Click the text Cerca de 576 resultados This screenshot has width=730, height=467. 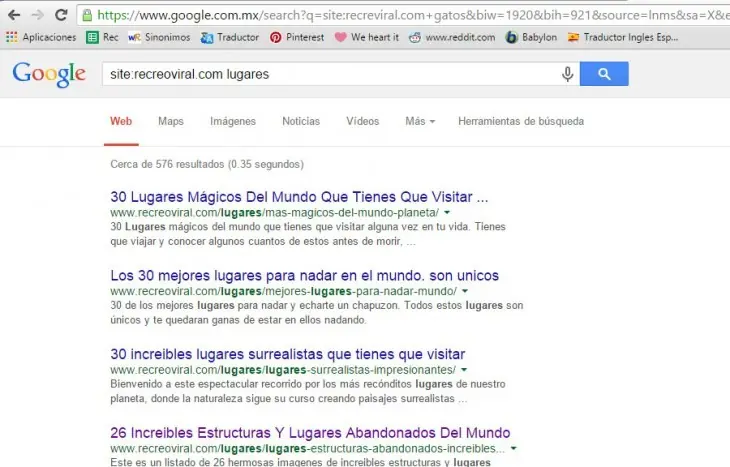tap(207, 164)
